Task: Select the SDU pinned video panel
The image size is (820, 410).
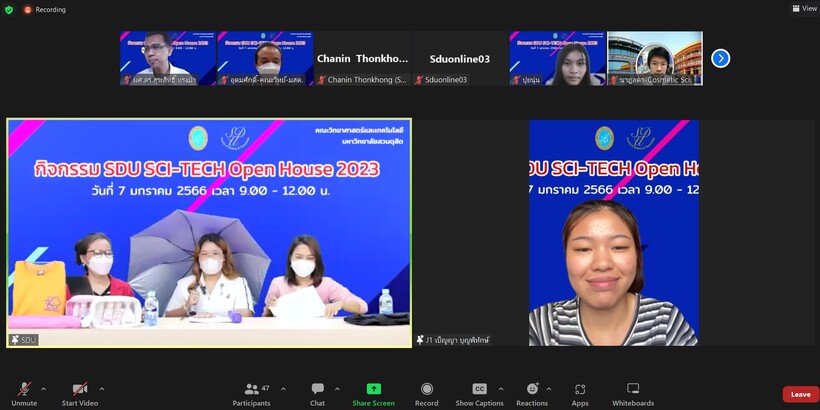Action: click(209, 233)
